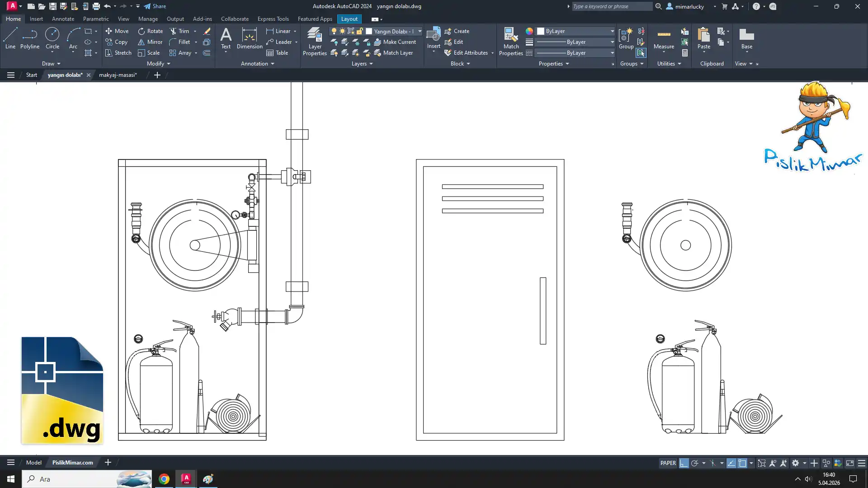Toggle PAPER space mode in status bar
This screenshot has width=868, height=488.
click(x=668, y=463)
